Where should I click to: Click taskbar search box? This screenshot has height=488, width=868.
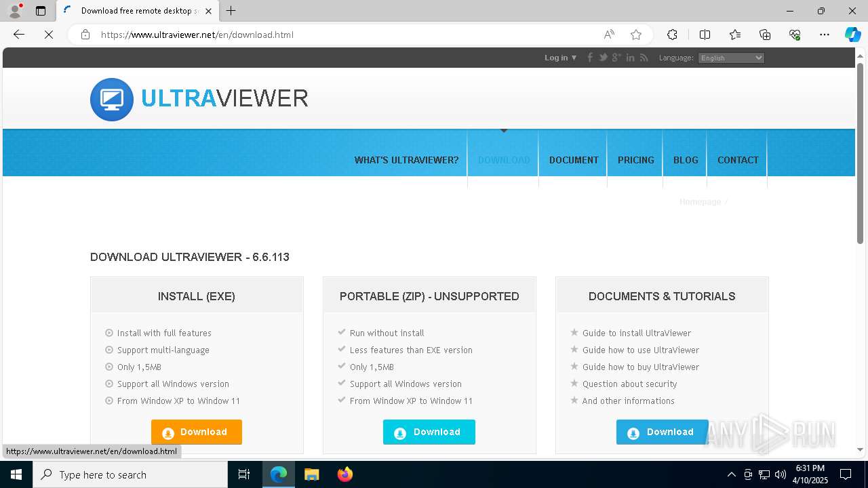click(130, 474)
